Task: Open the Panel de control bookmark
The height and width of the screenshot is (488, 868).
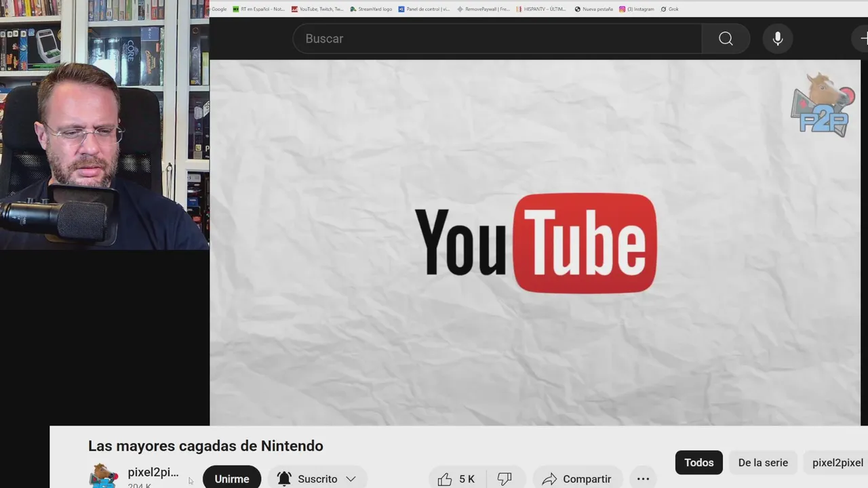Action: (x=424, y=9)
